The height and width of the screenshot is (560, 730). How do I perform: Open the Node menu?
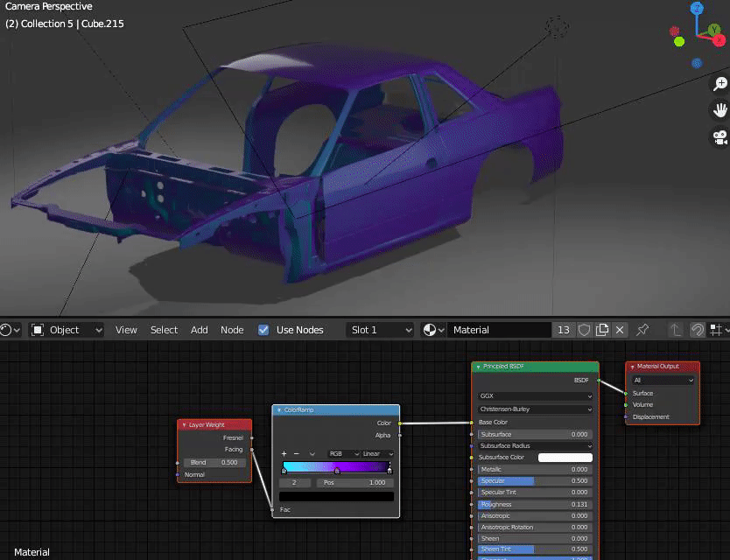point(232,330)
